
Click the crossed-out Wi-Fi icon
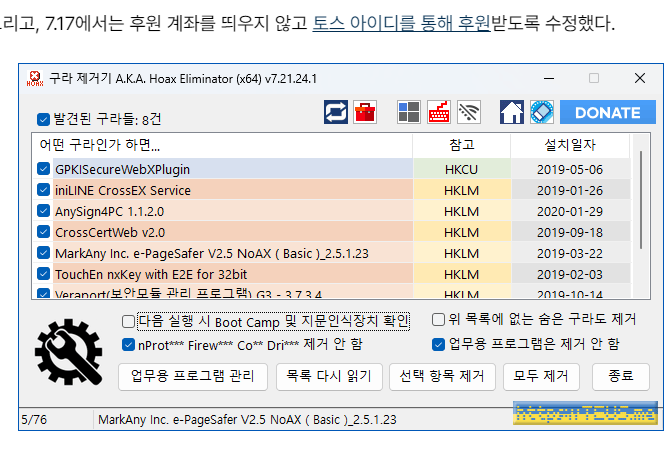[469, 112]
